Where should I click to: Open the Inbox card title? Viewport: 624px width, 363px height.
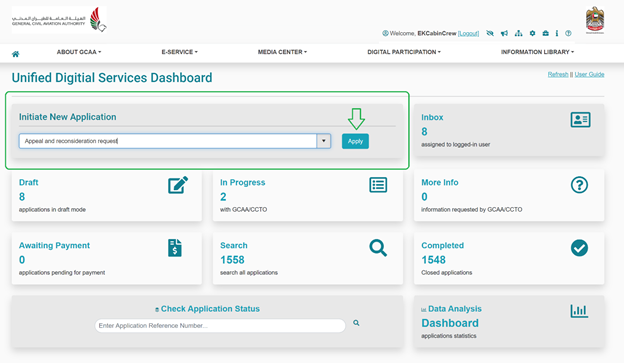432,117
